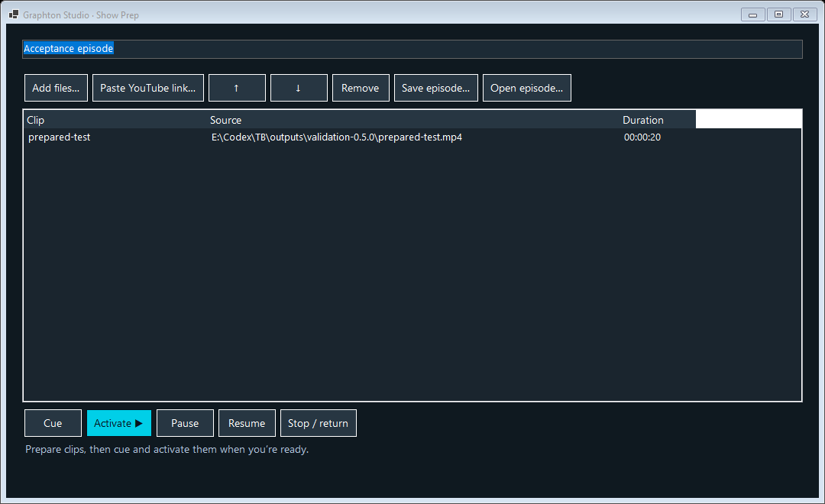Image resolution: width=825 pixels, height=504 pixels.
Task: Close the Graphton Studio window
Action: click(804, 15)
